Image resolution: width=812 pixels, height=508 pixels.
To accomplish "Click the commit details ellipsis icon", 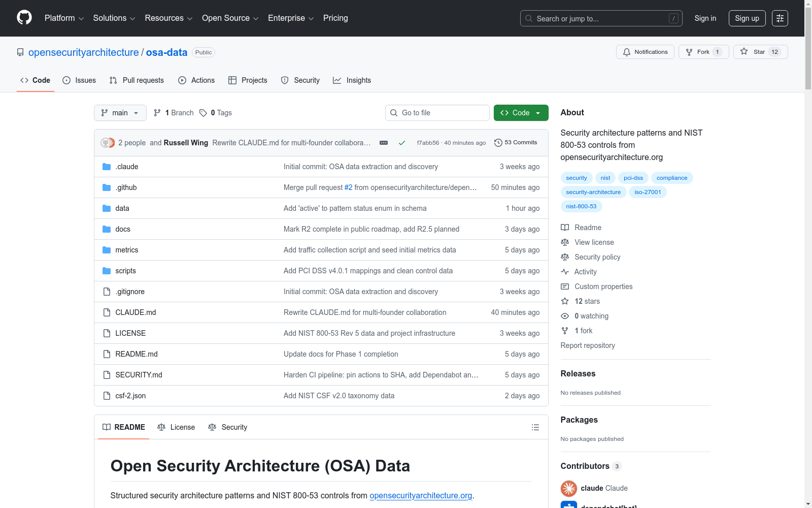I will click(x=384, y=143).
